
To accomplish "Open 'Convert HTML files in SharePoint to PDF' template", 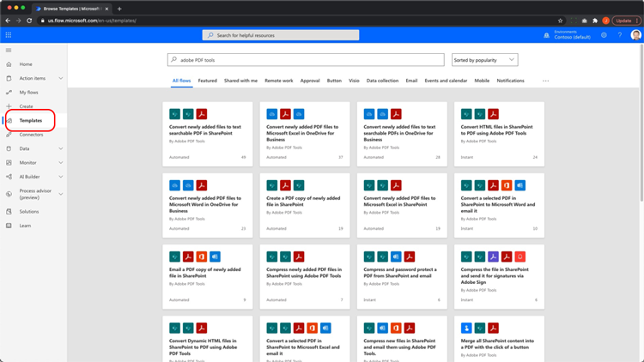I will click(x=499, y=134).
